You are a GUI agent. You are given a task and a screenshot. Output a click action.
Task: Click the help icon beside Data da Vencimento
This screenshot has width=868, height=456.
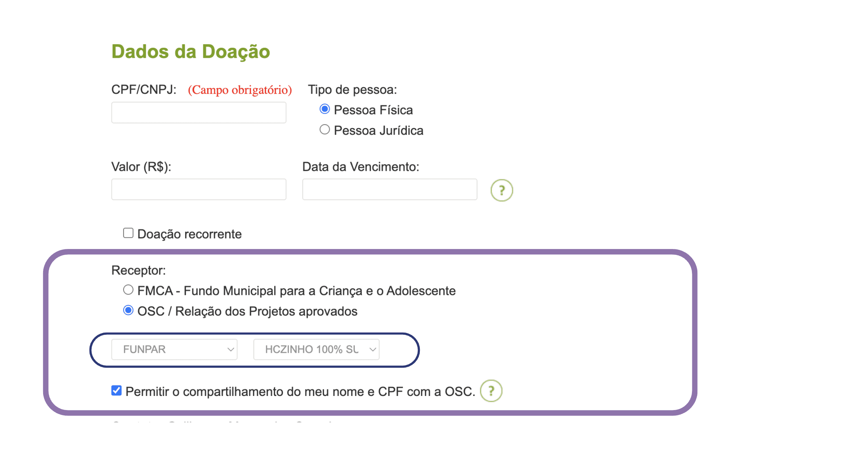tap(501, 190)
